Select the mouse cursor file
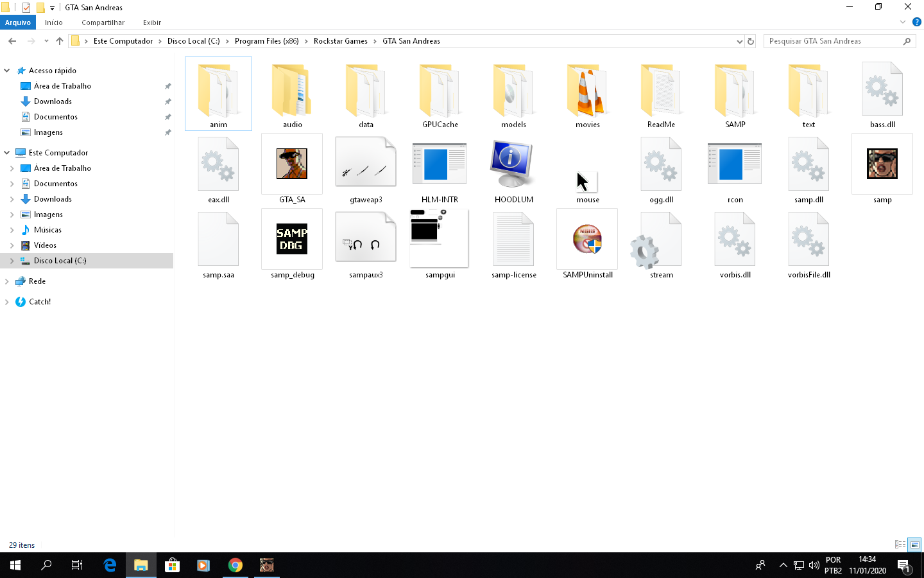The image size is (924, 578). (587, 183)
